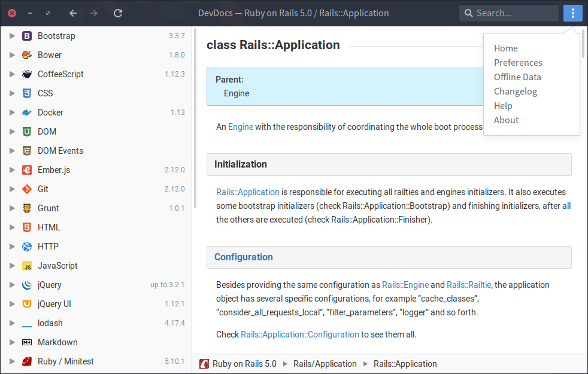
Task: Close the three-dot options menu button
Action: pyautogui.click(x=572, y=13)
